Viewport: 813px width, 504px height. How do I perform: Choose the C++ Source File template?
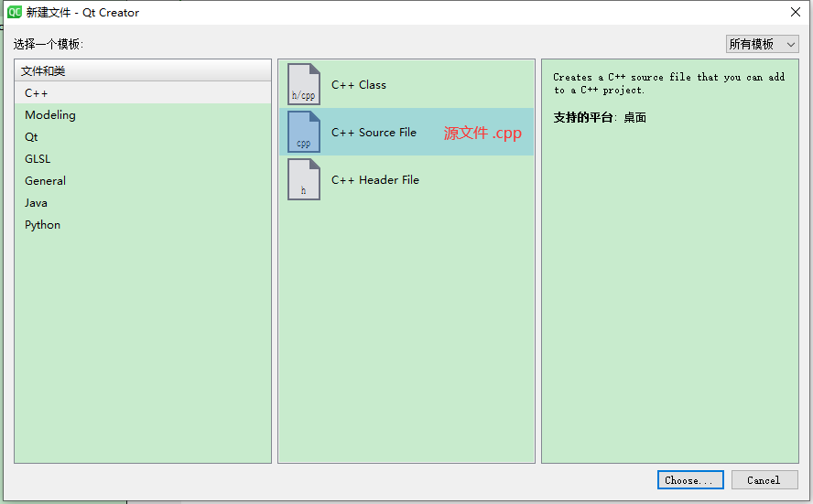(406, 132)
